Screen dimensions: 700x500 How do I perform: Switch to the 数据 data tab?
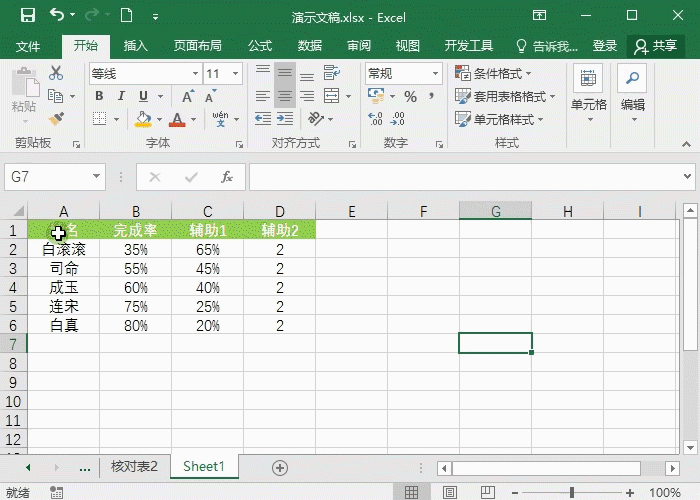309,46
